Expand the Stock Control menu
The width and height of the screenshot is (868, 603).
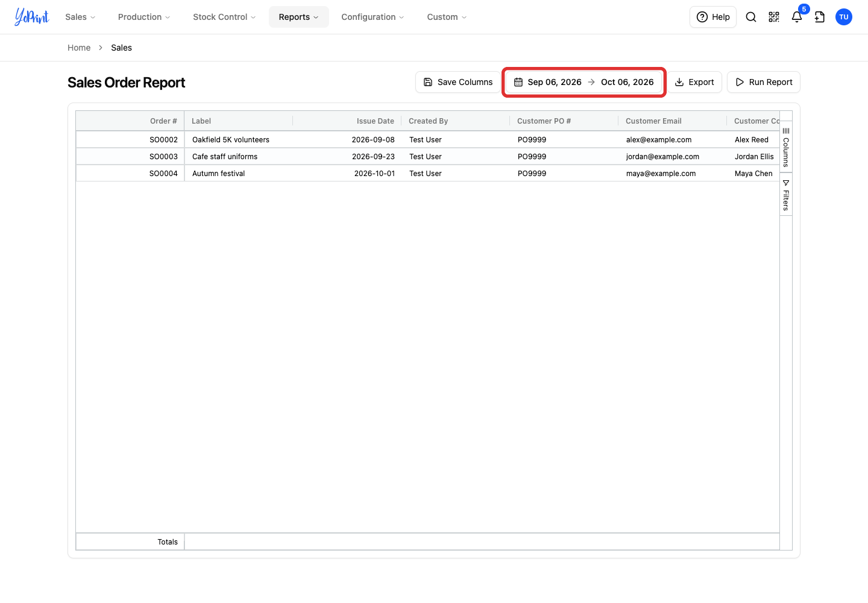[x=224, y=17]
